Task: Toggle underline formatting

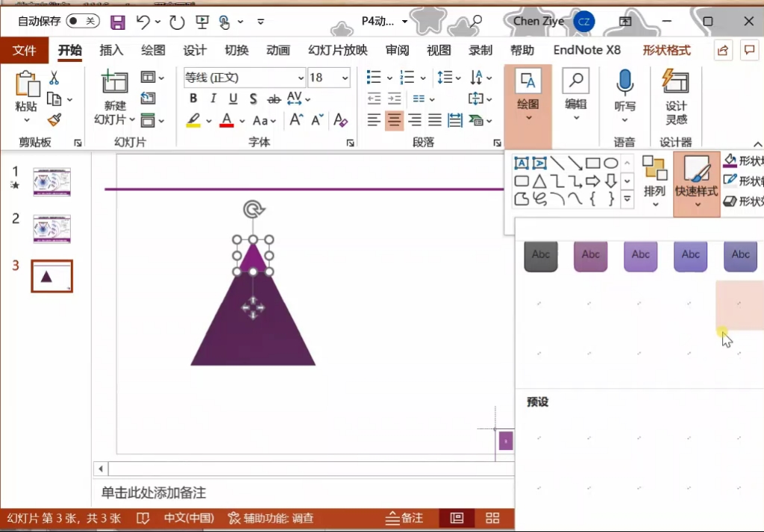Action: (x=233, y=98)
